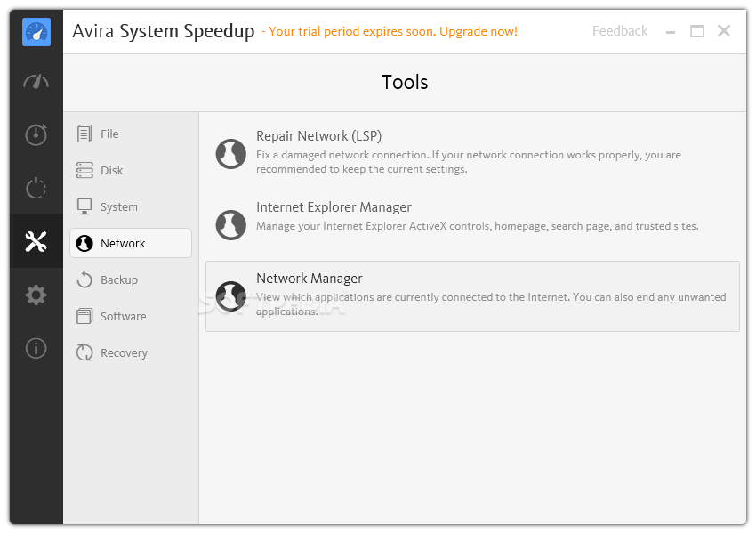The image size is (756, 534).
Task: Click the Internet Explorer Manager globe icon
Action: click(231, 225)
